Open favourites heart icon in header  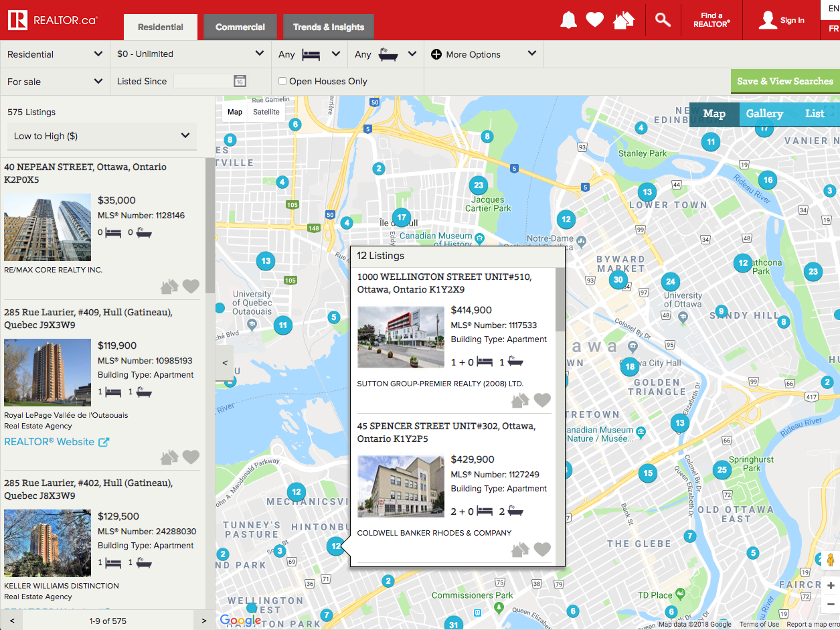point(594,20)
